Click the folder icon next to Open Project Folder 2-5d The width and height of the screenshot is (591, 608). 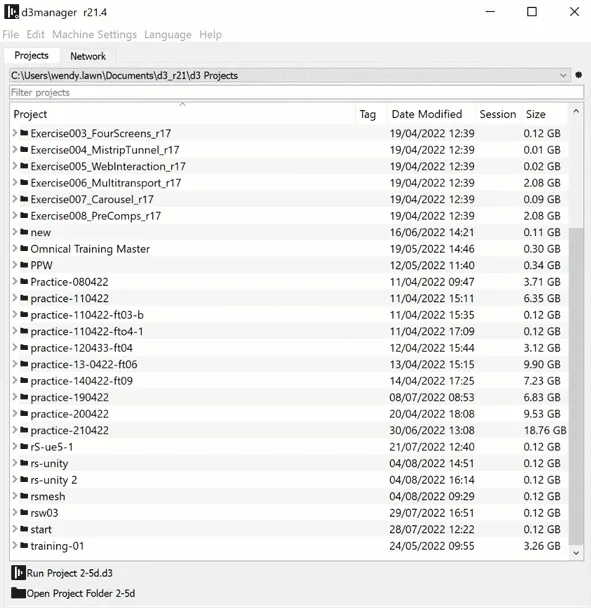18,593
